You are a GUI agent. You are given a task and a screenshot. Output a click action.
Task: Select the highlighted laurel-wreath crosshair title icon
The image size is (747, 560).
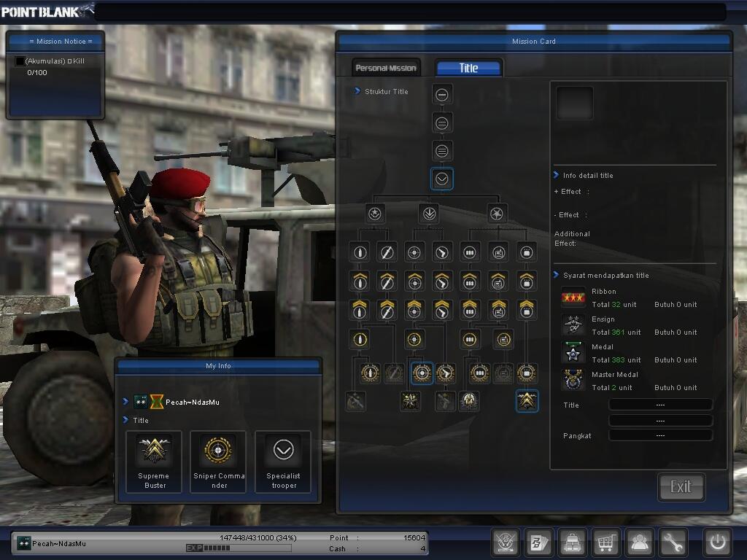click(422, 373)
